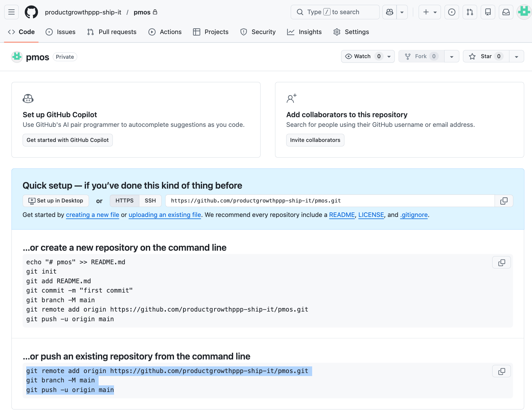Open the hamburger navigation menu

click(11, 12)
